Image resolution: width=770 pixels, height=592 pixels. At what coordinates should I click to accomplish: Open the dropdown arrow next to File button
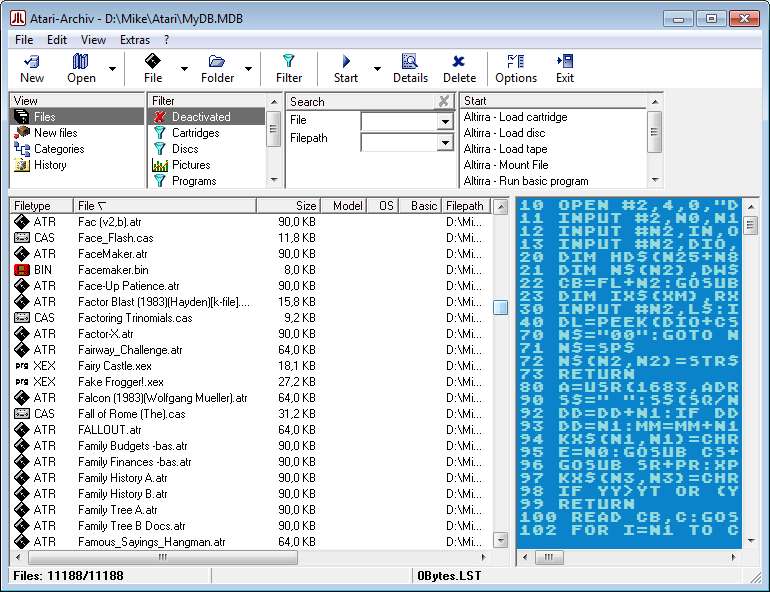coord(184,69)
